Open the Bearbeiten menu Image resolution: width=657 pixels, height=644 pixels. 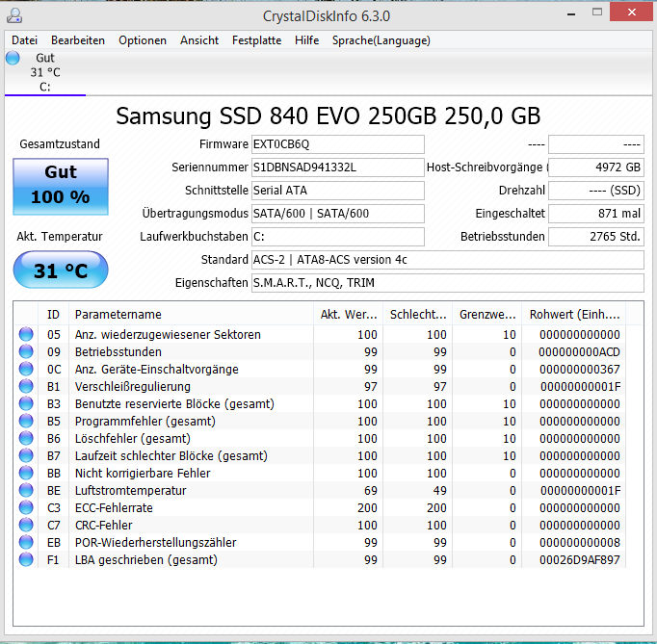pyautogui.click(x=78, y=40)
